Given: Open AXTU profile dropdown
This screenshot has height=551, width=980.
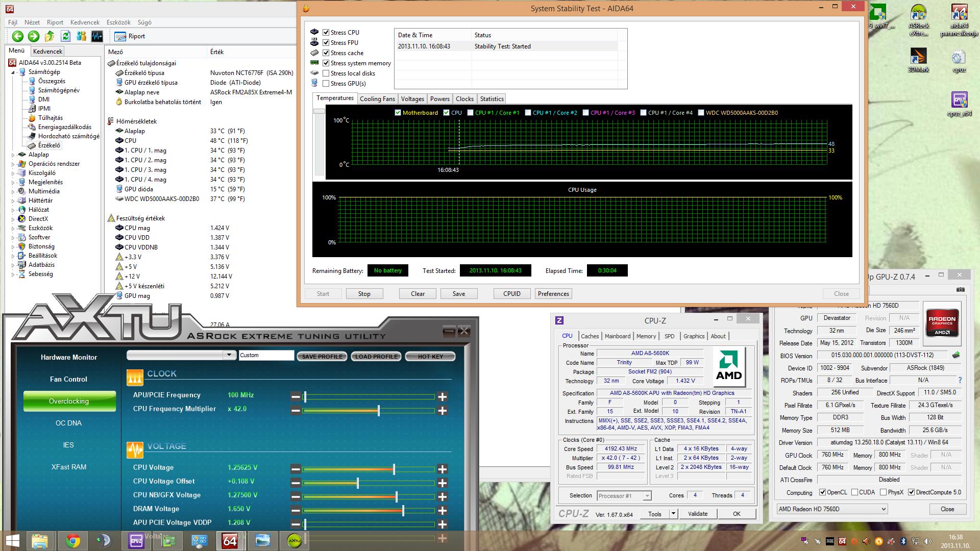Looking at the screenshot, I should tap(229, 355).
